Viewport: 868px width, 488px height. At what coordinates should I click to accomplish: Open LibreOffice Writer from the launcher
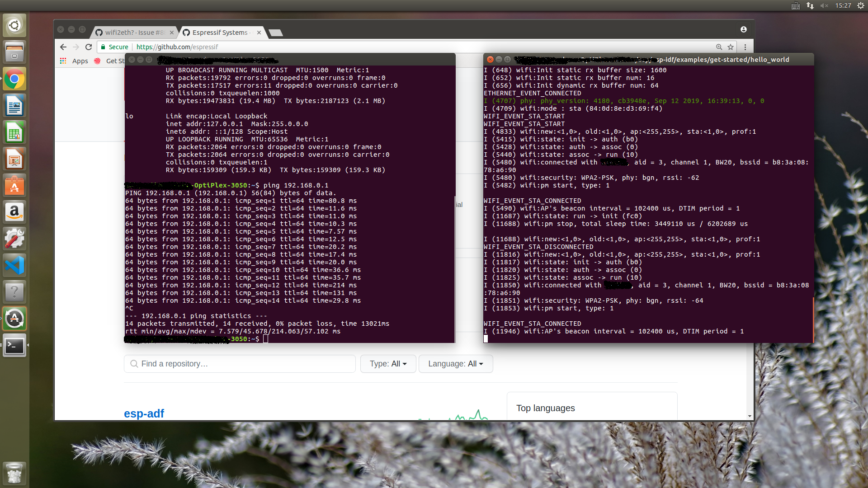coord(14,105)
